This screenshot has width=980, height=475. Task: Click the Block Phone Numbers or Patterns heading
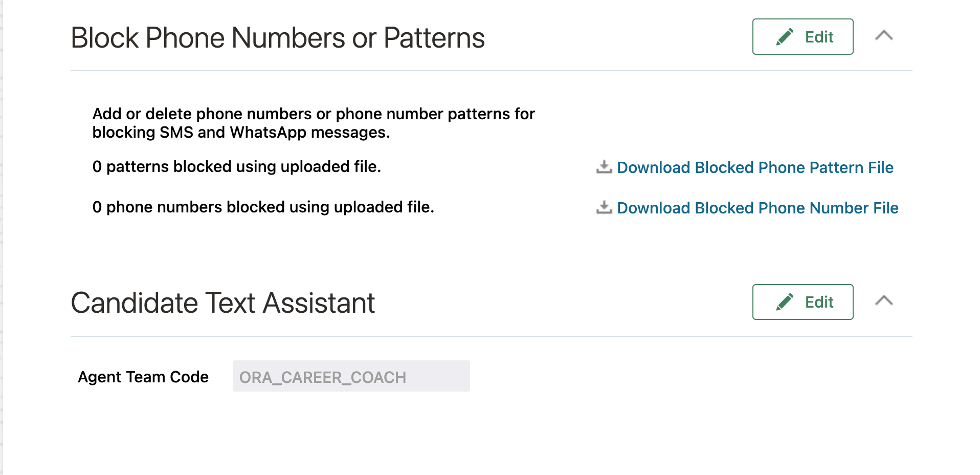pos(278,37)
